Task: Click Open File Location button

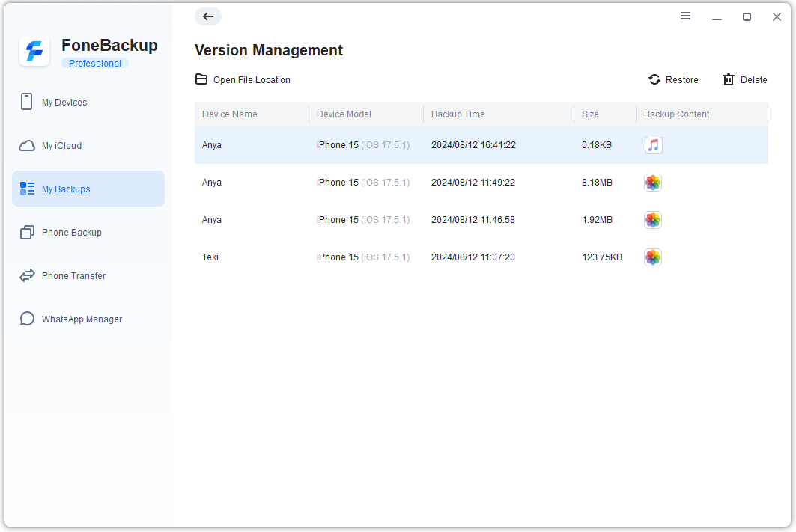Action: pos(243,80)
